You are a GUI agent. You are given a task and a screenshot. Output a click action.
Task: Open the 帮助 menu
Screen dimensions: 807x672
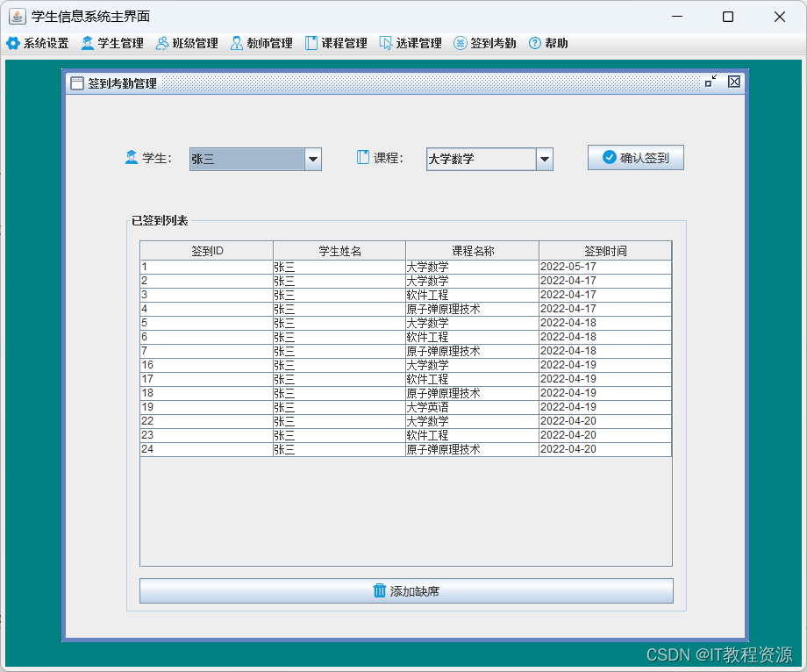[548, 43]
